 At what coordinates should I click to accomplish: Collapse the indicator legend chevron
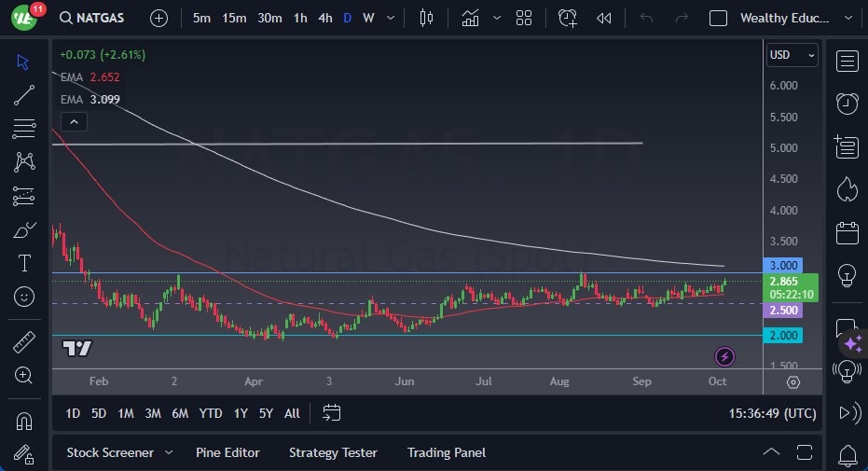click(x=73, y=121)
